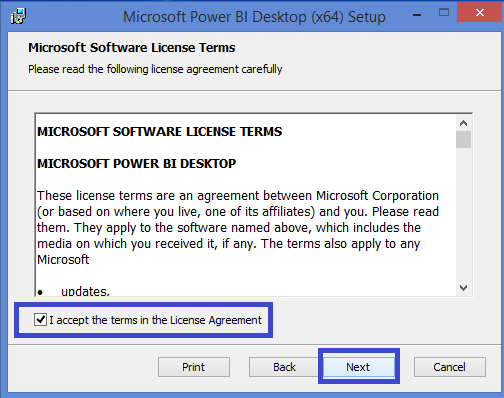504x398 pixels.
Task: Print the license agreement
Action: coord(194,367)
